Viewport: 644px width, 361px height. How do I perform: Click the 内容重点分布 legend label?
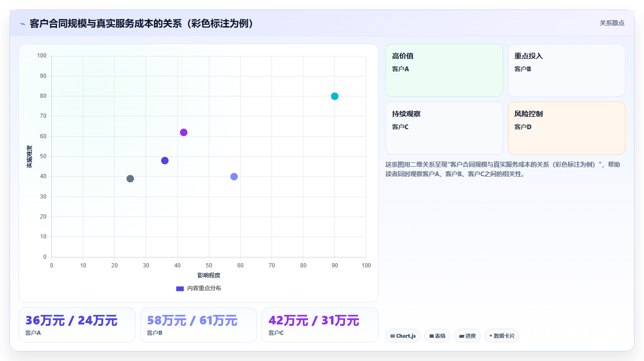(x=204, y=288)
